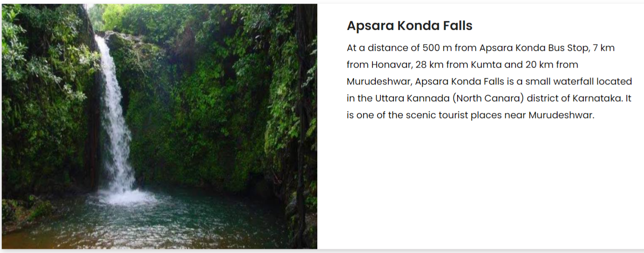Click "Murudeshwar." at the paragraph's end

pyautogui.click(x=561, y=115)
